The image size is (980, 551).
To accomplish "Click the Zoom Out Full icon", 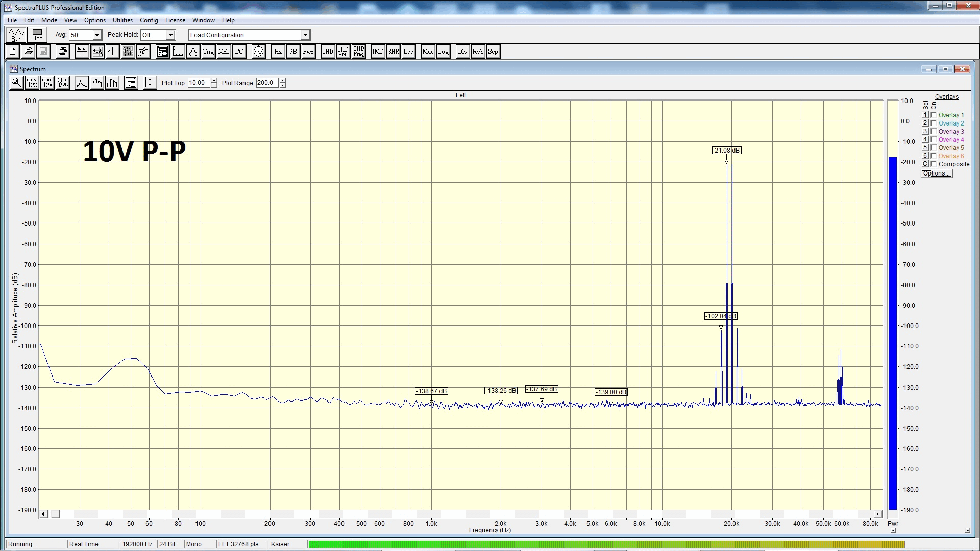I will pyautogui.click(x=63, y=83).
